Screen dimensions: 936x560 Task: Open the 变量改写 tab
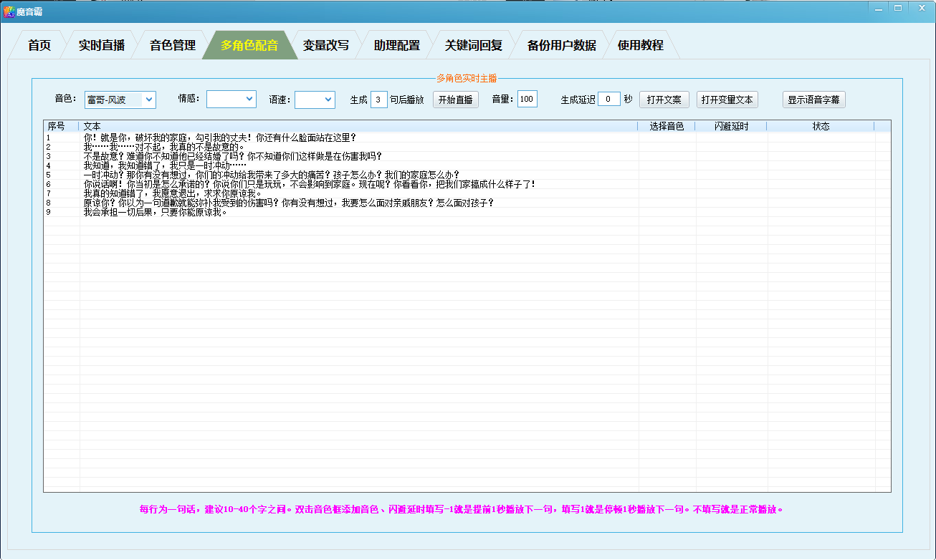(x=326, y=44)
